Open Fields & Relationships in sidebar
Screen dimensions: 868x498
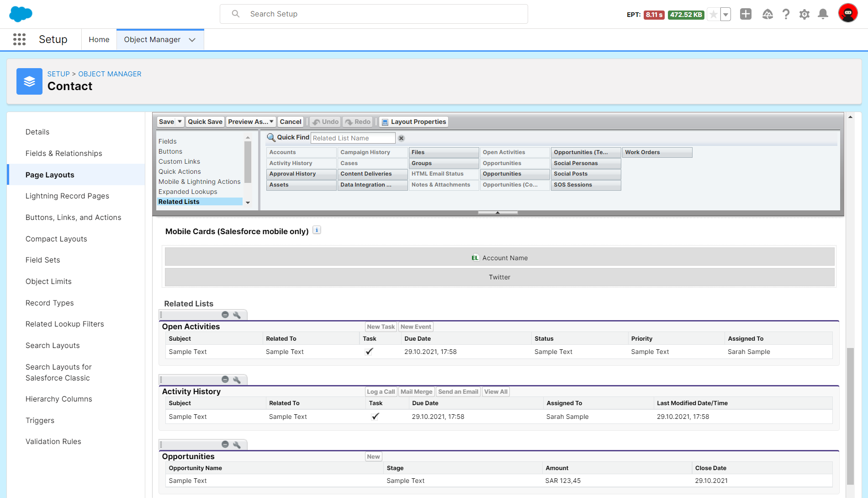click(x=64, y=153)
